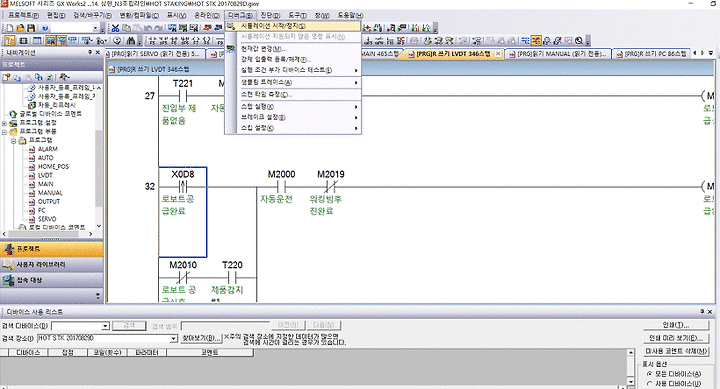Click the blue Help question mark icon
This screenshot has width=720, height=389.
[45, 28]
